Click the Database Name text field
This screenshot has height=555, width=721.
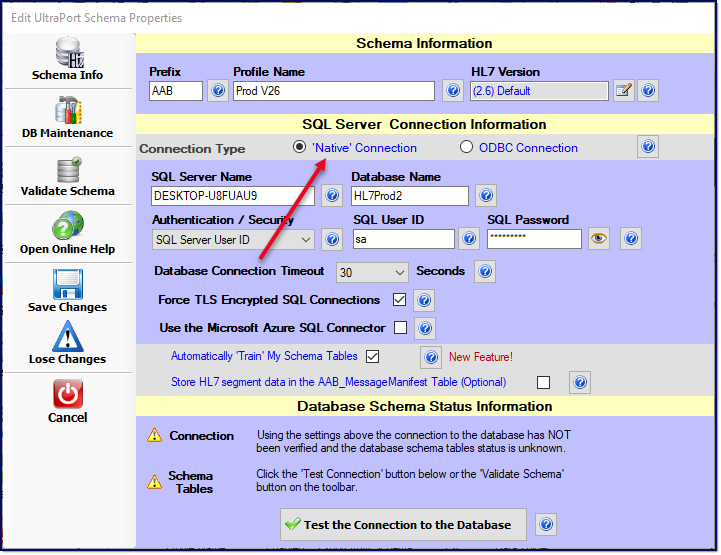pyautogui.click(x=409, y=196)
